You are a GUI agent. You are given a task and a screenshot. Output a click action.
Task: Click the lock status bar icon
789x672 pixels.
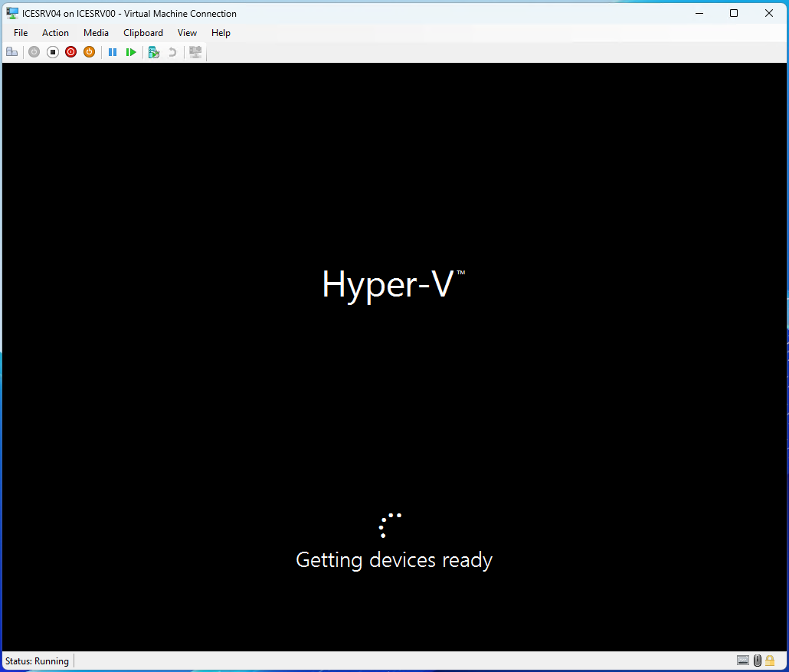pos(770,661)
